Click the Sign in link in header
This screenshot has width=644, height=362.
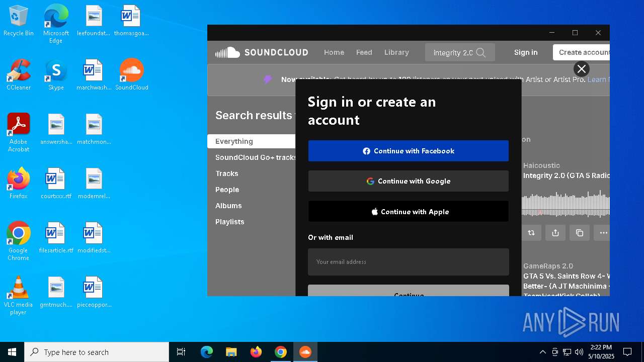coord(526,52)
